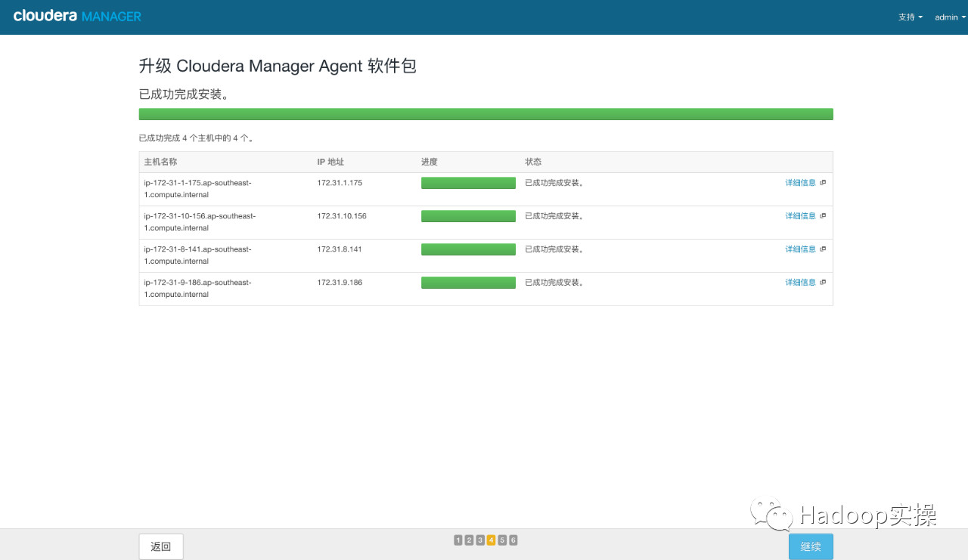The image size is (968, 560).
Task: Click external-link icon for 172.31.1.175 row
Action: [823, 183]
